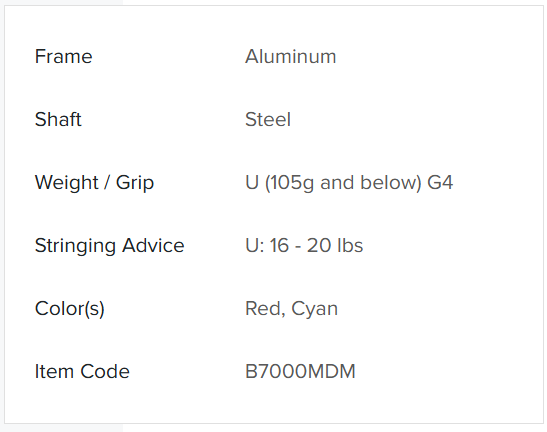Select the Red, Cyan color value

coord(292,309)
